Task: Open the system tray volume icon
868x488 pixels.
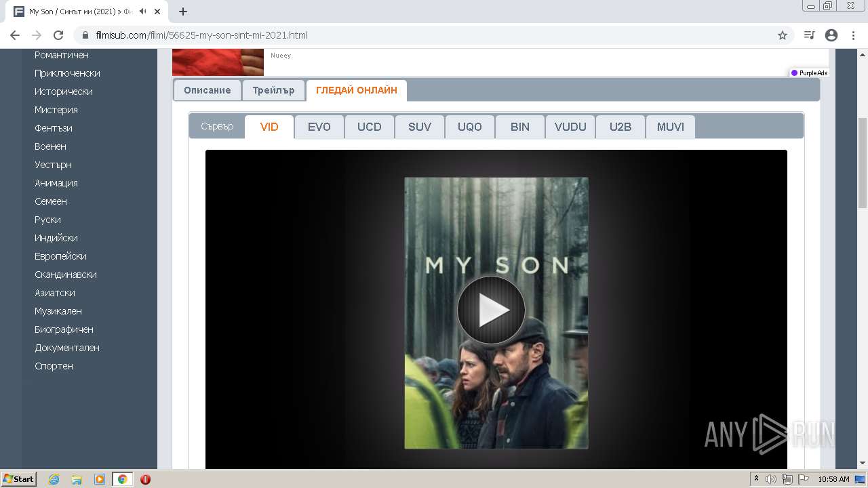Action: pyautogui.click(x=771, y=479)
